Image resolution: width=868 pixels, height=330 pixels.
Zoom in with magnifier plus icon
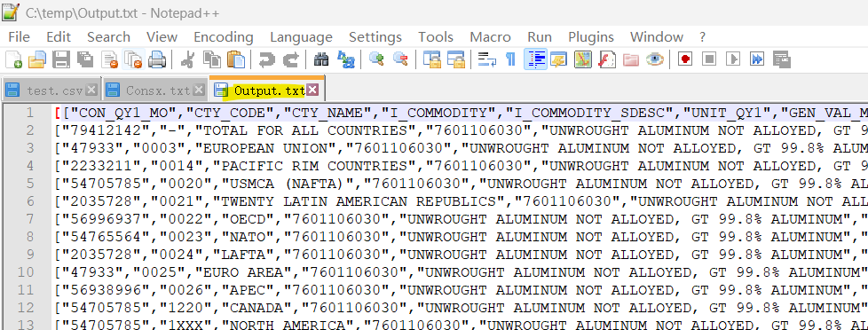(x=376, y=59)
